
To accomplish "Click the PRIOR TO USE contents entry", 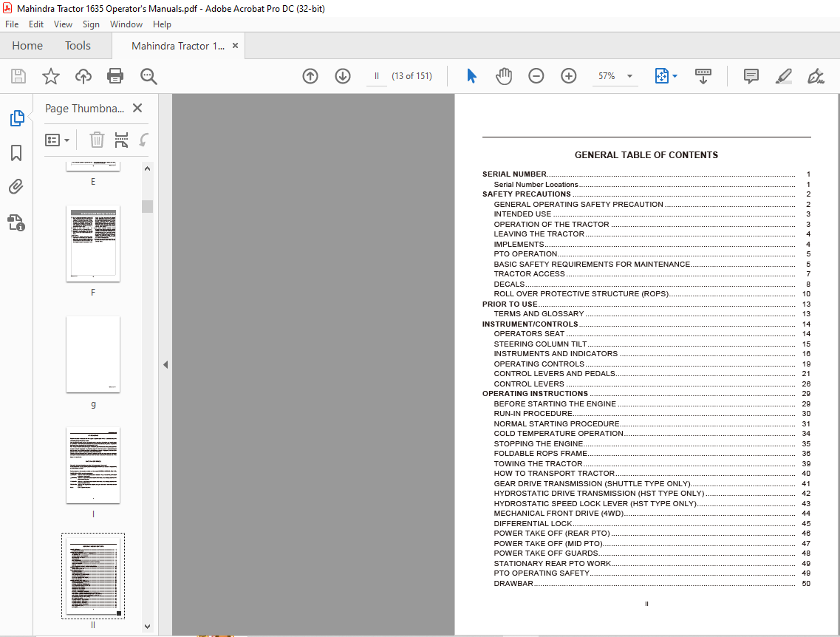I will (x=646, y=304).
